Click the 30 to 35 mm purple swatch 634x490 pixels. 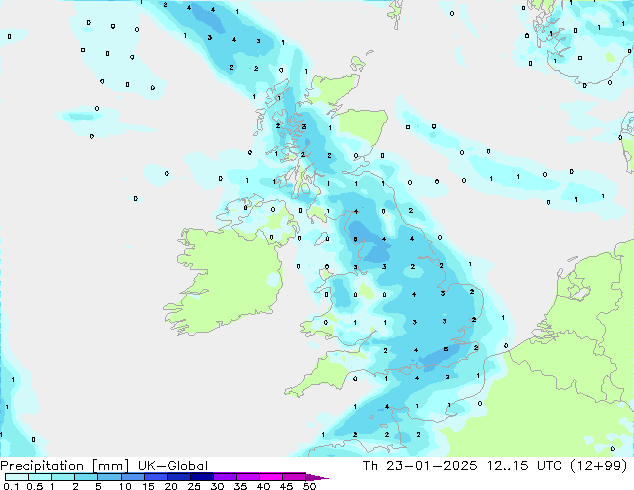[x=225, y=477]
